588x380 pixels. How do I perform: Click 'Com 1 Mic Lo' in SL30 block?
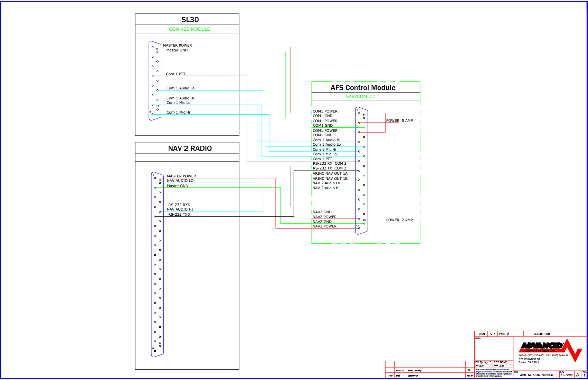[x=178, y=103]
